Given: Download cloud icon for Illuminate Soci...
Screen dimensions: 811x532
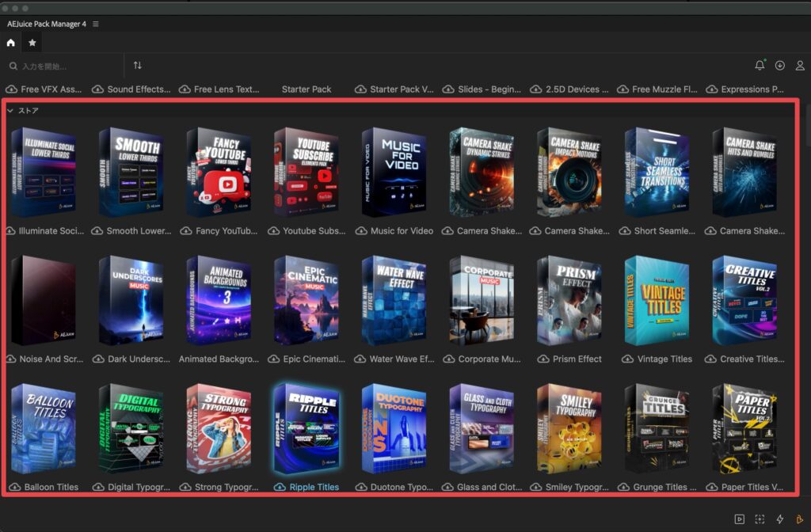Looking at the screenshot, I should [10, 231].
